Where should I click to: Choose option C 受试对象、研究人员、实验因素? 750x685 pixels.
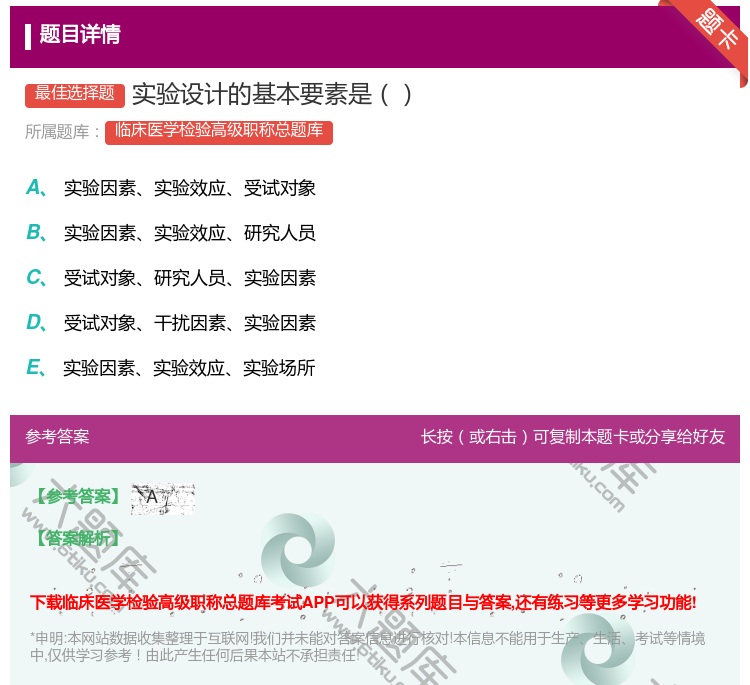(x=171, y=278)
